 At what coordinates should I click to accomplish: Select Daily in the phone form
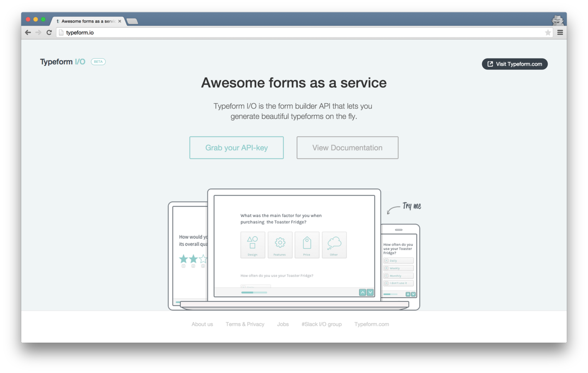[x=398, y=261]
